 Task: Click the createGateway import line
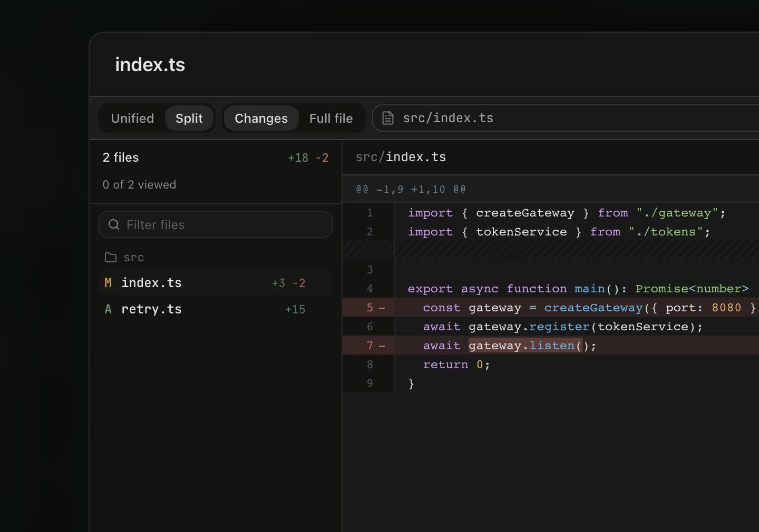coord(567,213)
